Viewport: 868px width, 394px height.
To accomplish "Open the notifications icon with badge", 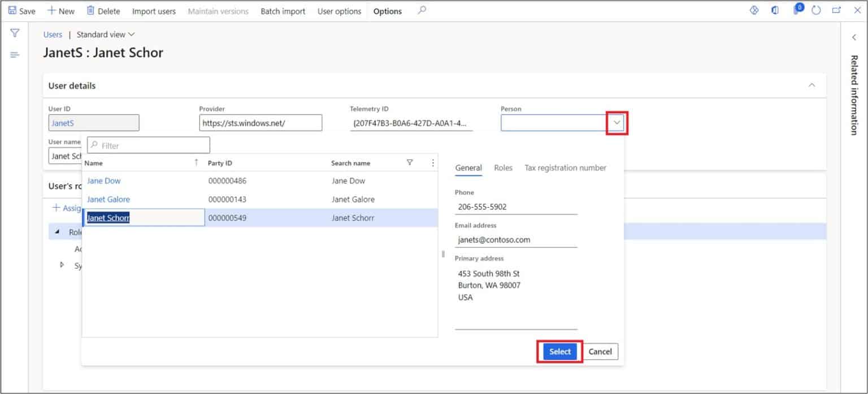I will tap(797, 10).
